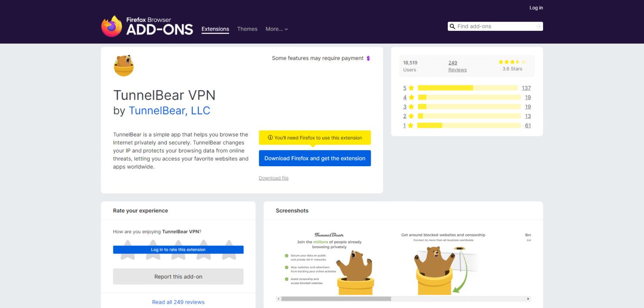Click the Firefox Browser Add-ons logo
Screen dimensions: 644x308
(x=147, y=26)
